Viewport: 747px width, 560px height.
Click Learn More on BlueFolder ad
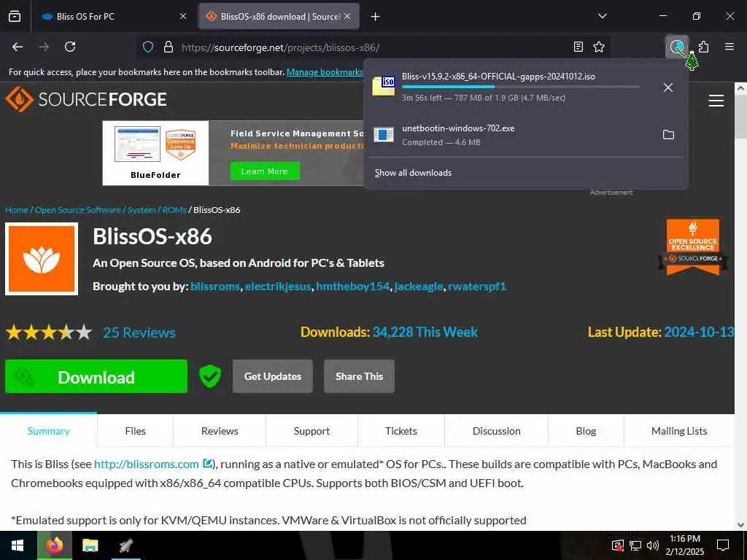coord(265,171)
